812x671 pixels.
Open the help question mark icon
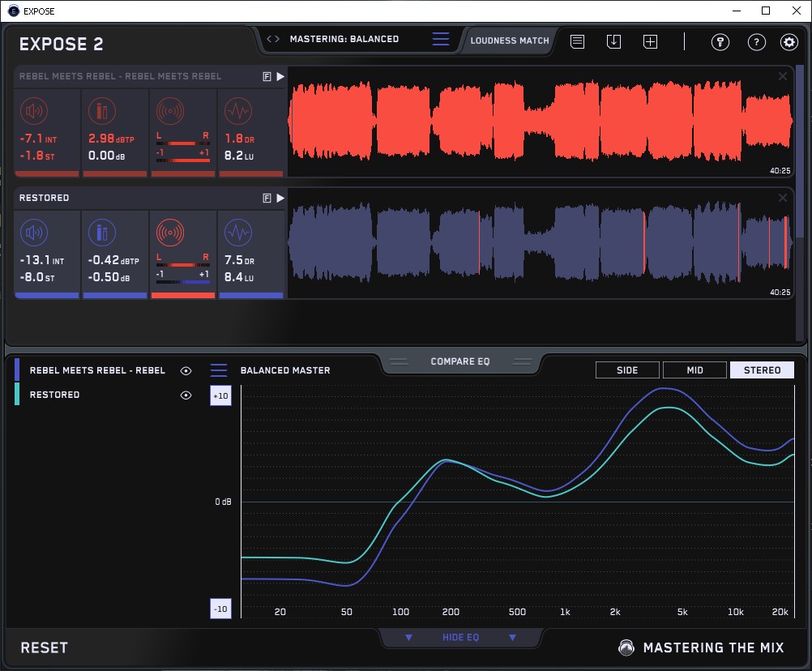click(756, 42)
